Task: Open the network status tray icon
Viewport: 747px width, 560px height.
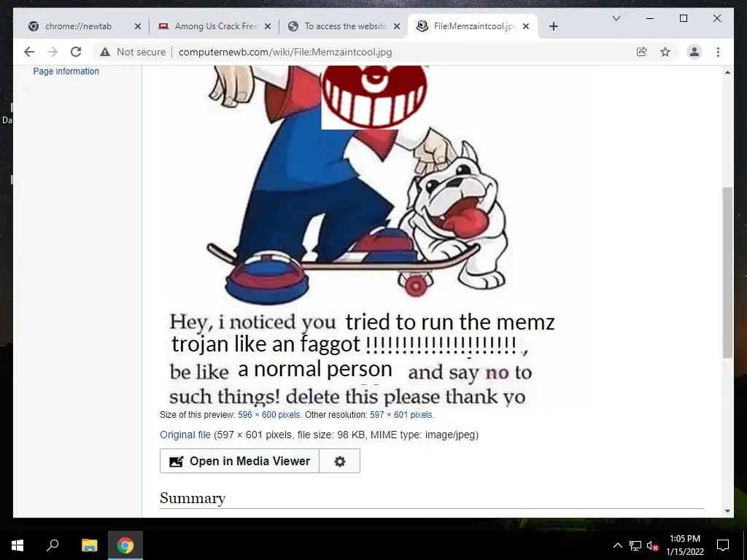Action: (x=635, y=545)
